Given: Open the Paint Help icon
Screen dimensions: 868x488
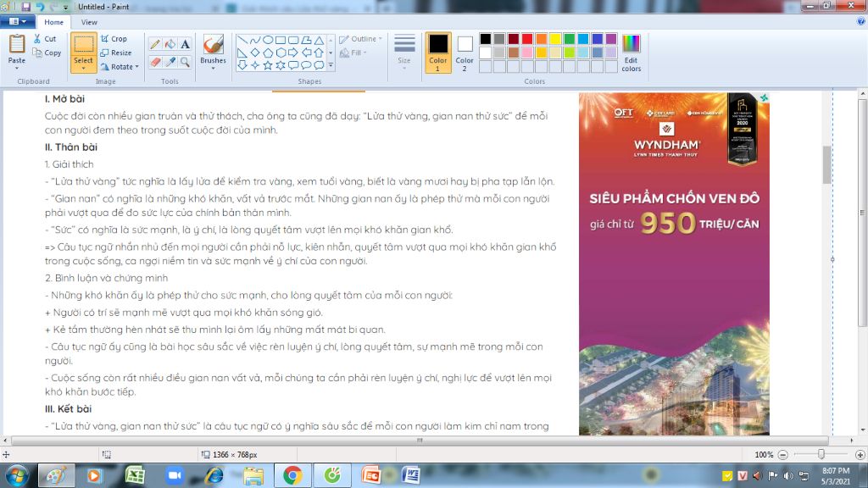Looking at the screenshot, I should click(861, 21).
